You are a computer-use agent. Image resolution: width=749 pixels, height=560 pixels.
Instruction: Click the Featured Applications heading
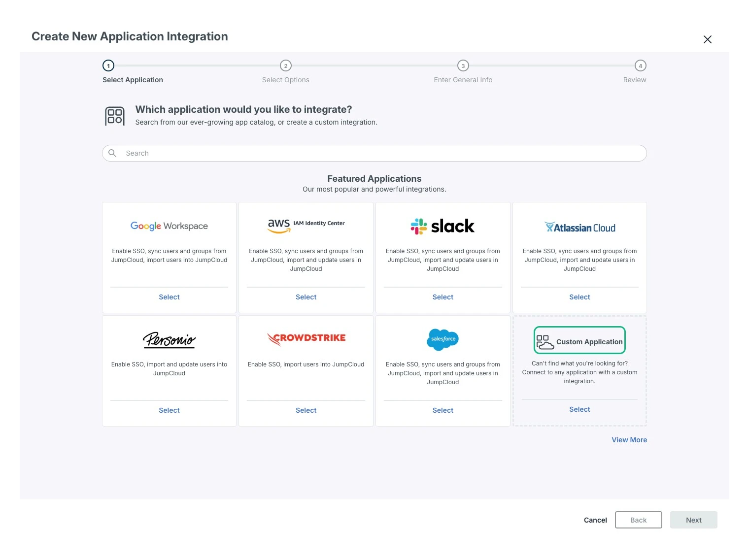pyautogui.click(x=374, y=179)
